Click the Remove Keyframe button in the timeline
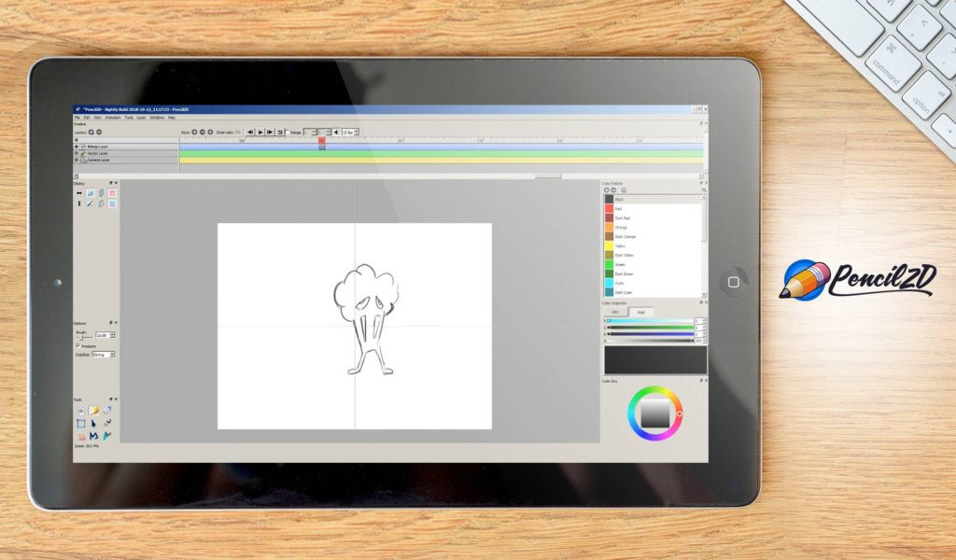 (x=202, y=131)
